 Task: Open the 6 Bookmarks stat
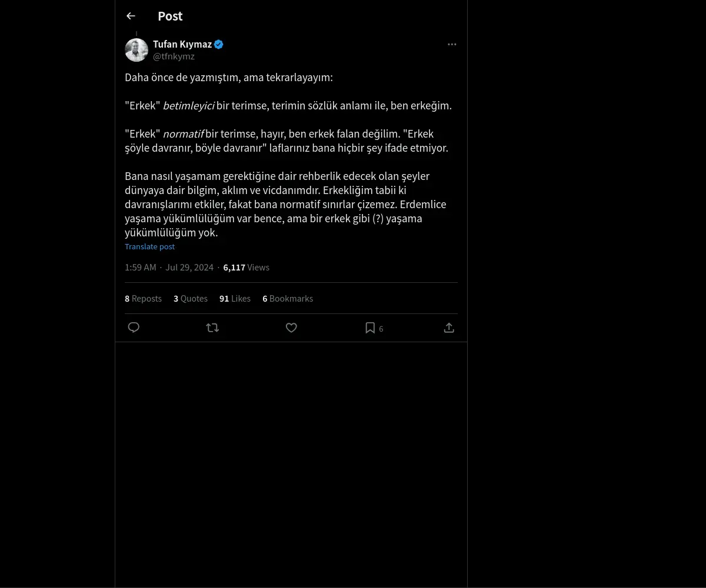[x=288, y=299]
